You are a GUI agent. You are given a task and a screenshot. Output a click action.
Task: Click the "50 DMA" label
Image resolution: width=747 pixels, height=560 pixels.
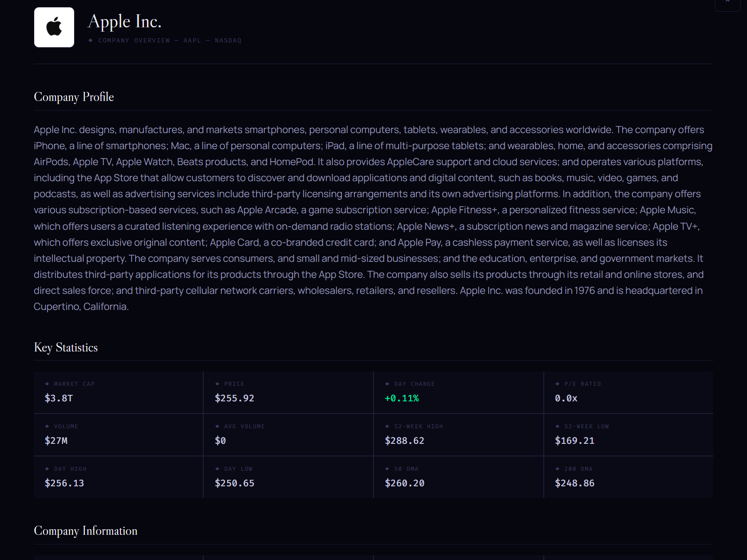point(406,469)
